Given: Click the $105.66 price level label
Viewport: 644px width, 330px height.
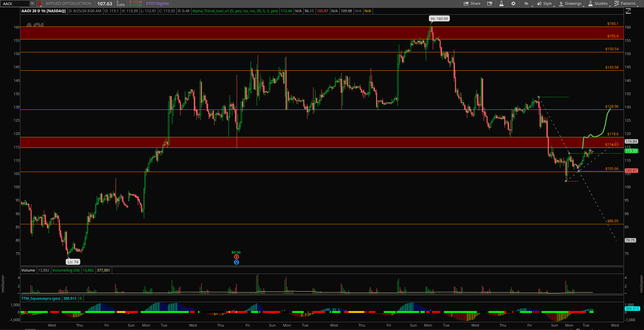Looking at the screenshot, I should (612, 168).
